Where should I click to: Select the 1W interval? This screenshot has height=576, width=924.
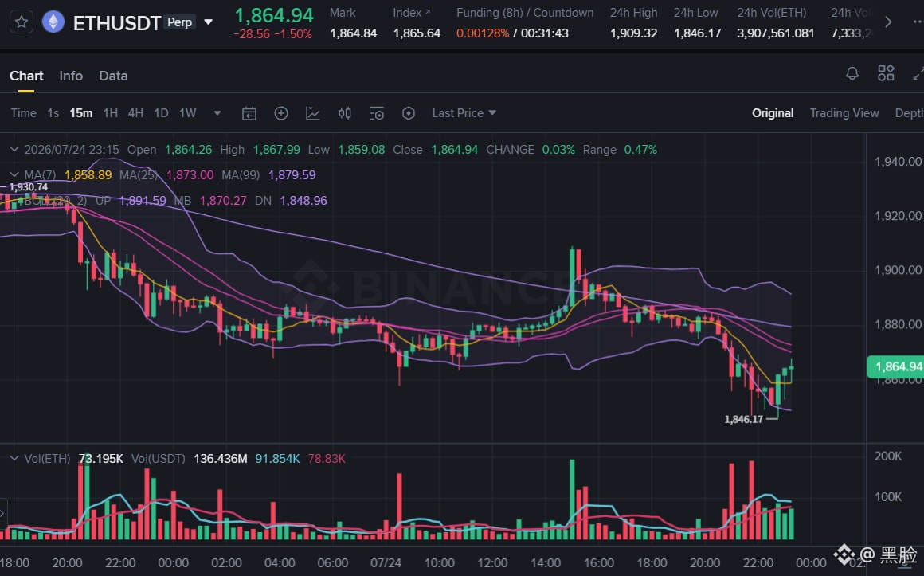coord(187,112)
